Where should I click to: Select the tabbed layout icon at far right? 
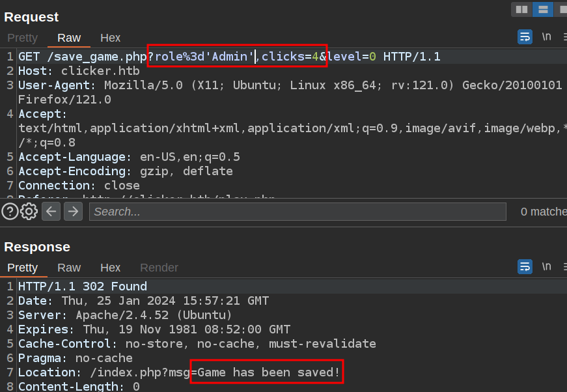562,9
